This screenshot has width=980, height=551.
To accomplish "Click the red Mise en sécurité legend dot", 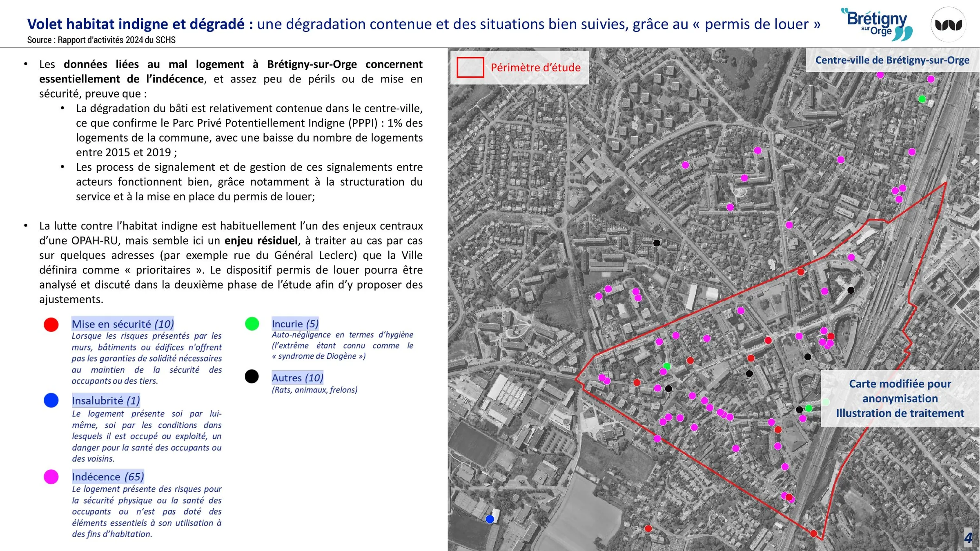I will 51,324.
